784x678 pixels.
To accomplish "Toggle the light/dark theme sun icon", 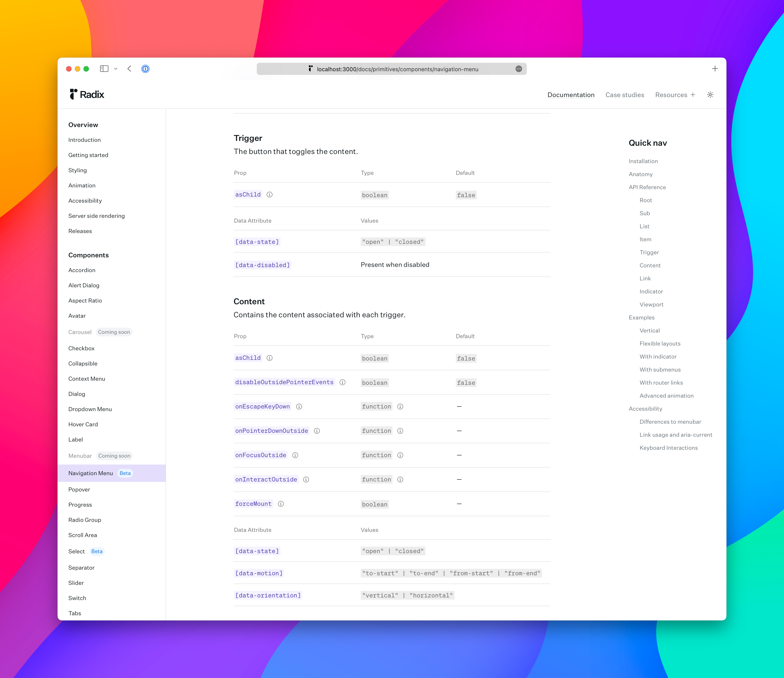I will 710,95.
